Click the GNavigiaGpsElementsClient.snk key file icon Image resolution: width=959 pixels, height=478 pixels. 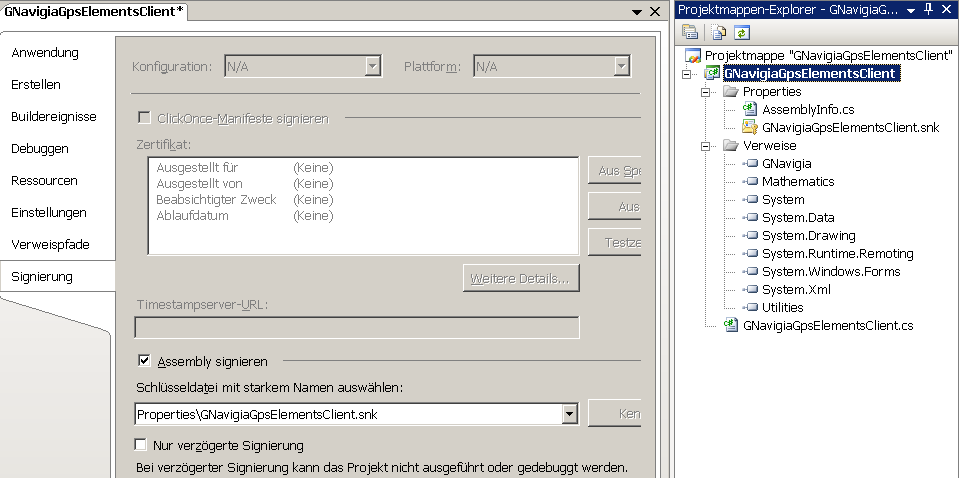[750, 127]
